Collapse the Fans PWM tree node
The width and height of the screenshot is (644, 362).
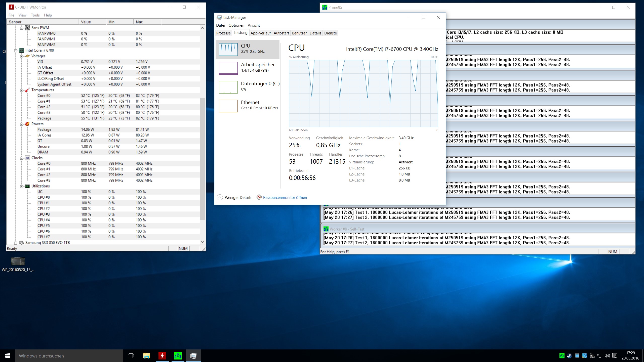[22, 28]
